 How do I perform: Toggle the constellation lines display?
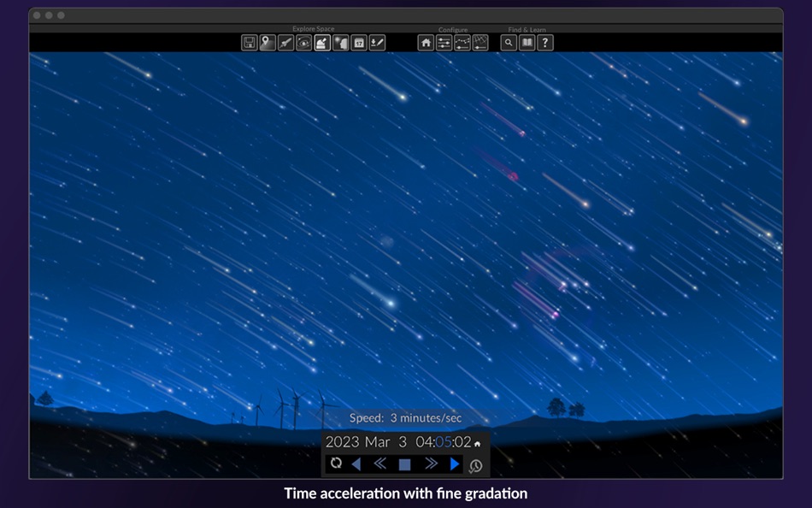click(x=462, y=43)
